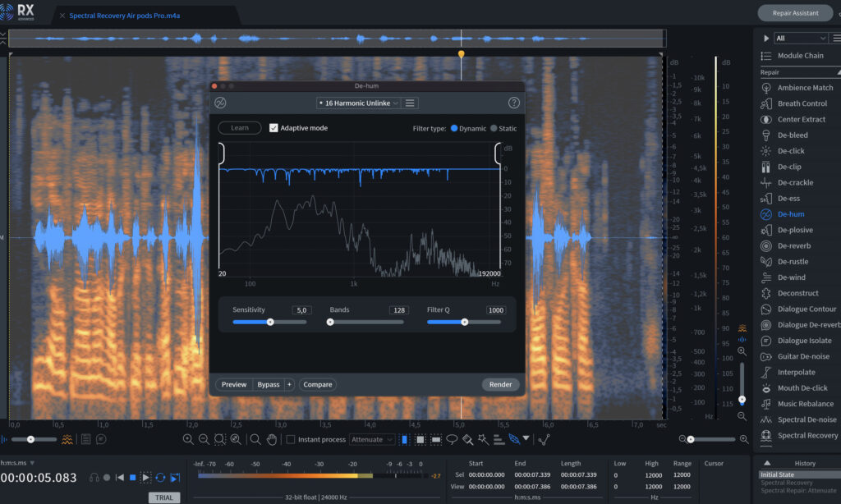Click the plus next to Bypass
The image size is (841, 504).
[x=289, y=384]
